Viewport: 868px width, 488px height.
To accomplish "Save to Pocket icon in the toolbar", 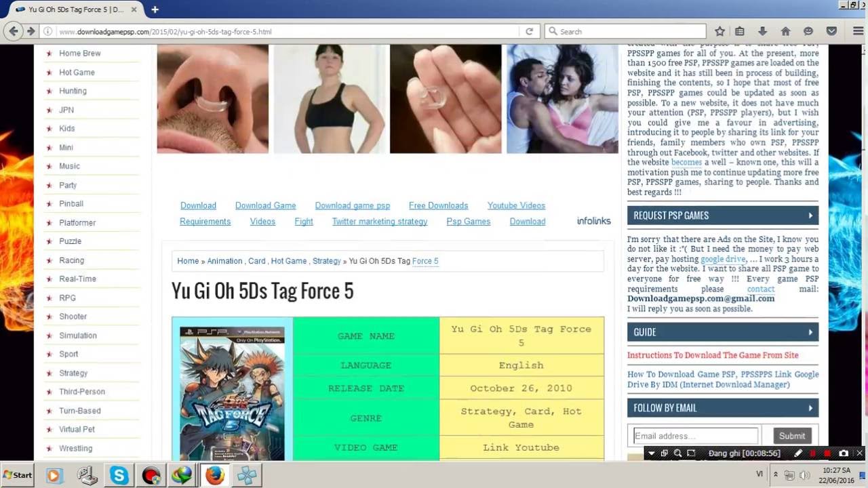I will [x=831, y=31].
